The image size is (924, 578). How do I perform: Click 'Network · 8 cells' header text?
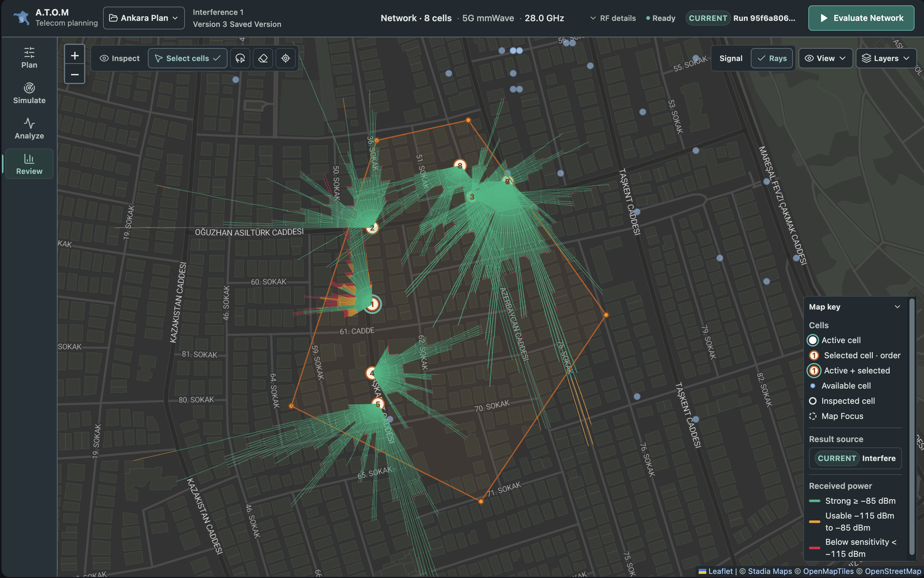tap(416, 18)
